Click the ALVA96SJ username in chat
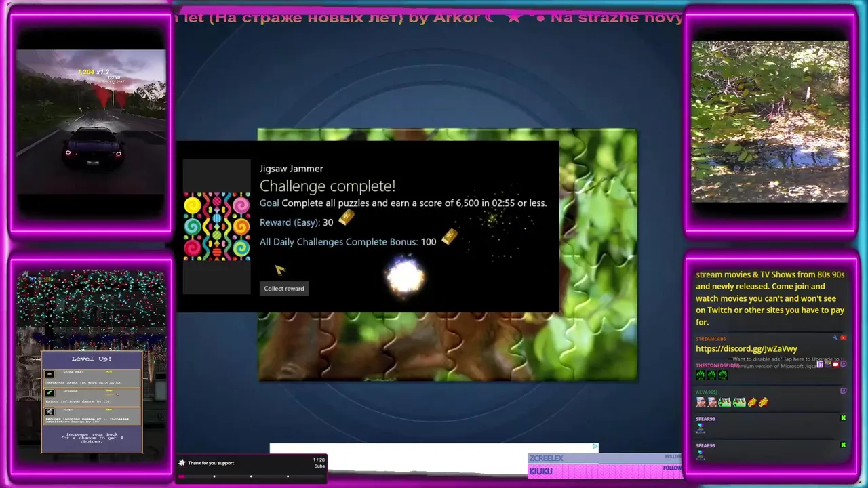868x488 pixels. 706,392
